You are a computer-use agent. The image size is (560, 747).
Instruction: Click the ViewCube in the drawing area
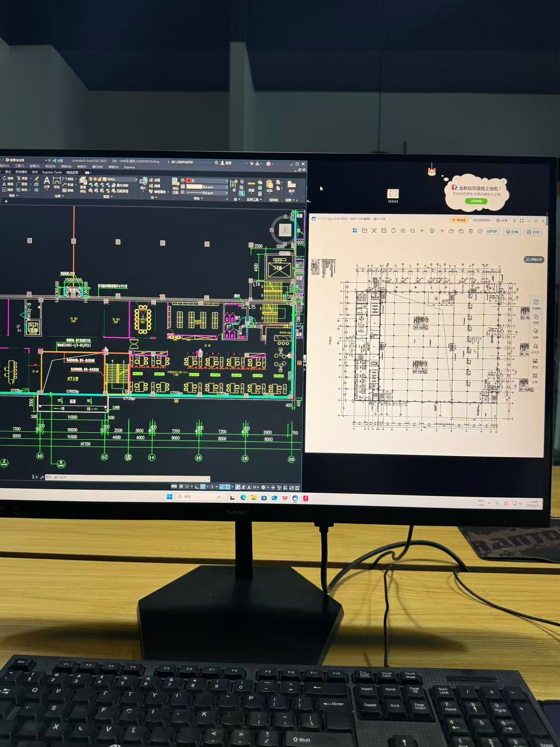(285, 230)
